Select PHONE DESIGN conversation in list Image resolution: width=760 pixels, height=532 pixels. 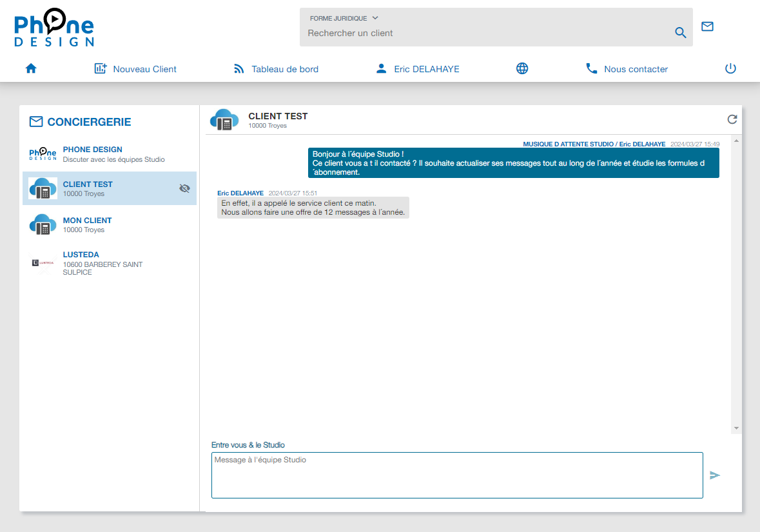click(110, 154)
